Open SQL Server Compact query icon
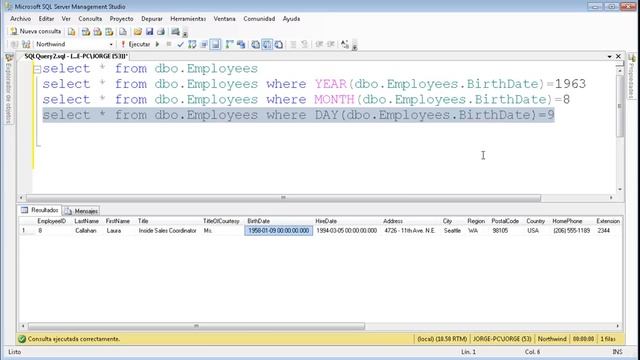Screen dimensions: 640x360 pyautogui.click(x=123, y=32)
